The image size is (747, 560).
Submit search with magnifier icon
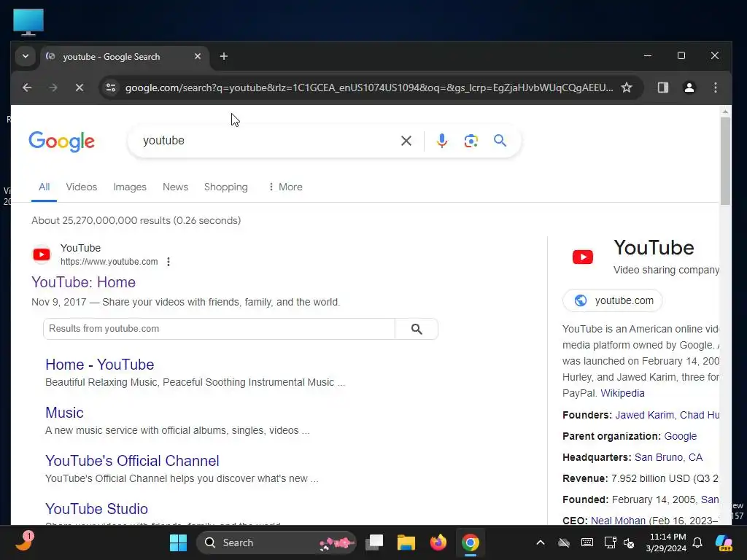[500, 141]
